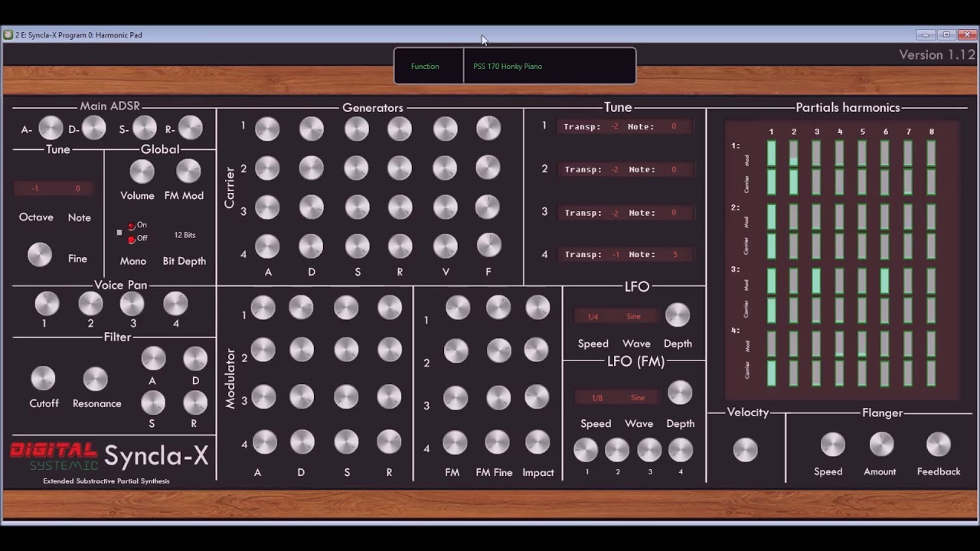Toggle the Mono switch square
The height and width of the screenshot is (551, 980).
coord(119,232)
